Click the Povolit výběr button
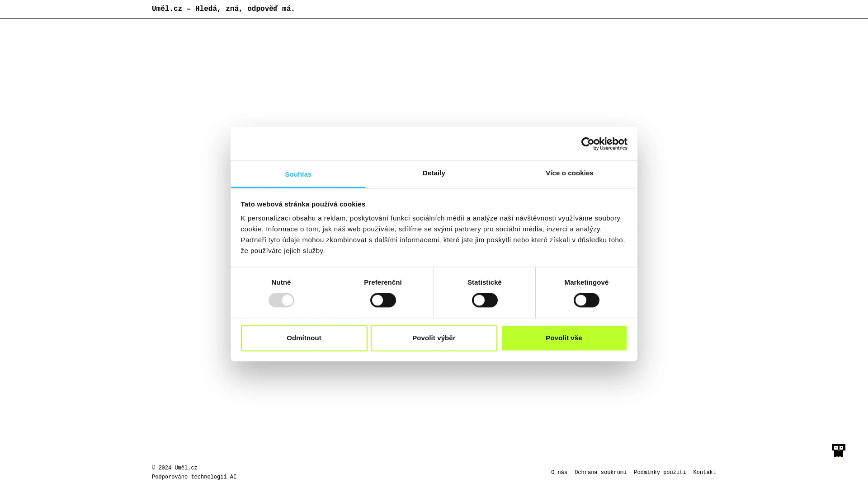Image resolution: width=868 pixels, height=488 pixels. 434,338
